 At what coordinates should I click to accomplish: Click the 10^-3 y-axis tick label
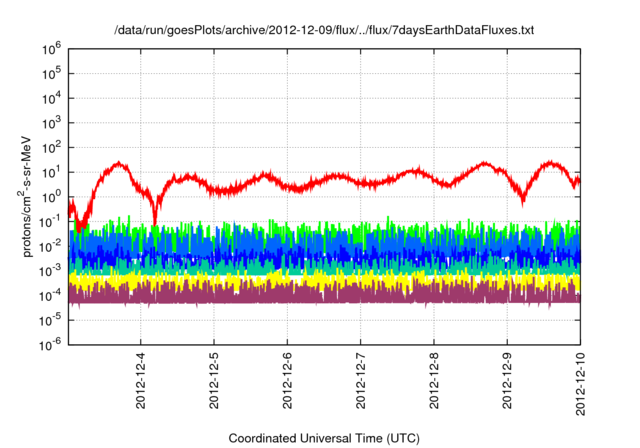coord(50,271)
